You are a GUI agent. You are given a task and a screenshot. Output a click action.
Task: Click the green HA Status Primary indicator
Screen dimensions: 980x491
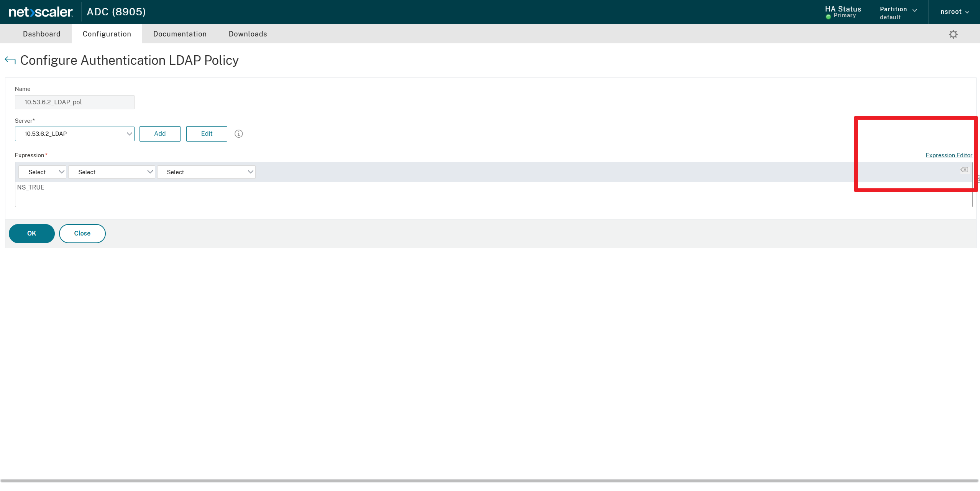(x=828, y=16)
